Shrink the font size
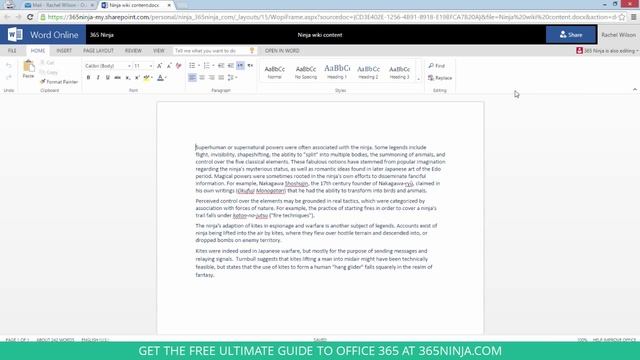 click(x=169, y=66)
